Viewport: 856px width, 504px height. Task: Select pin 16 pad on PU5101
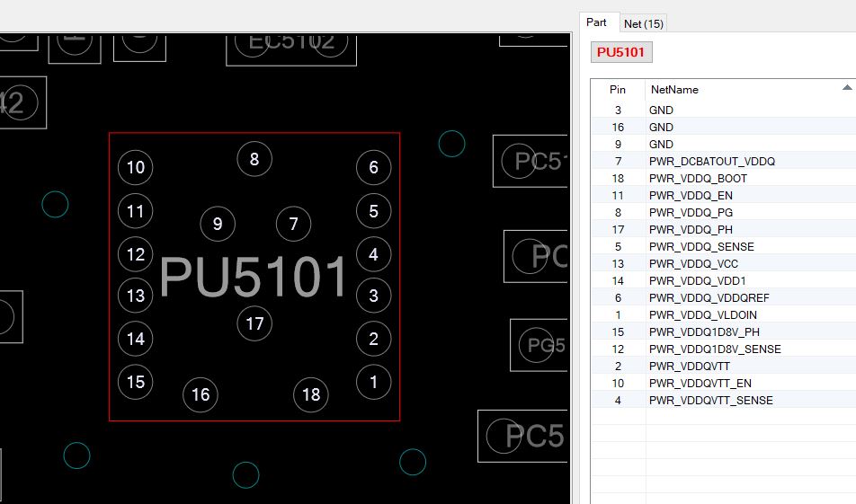pos(201,394)
